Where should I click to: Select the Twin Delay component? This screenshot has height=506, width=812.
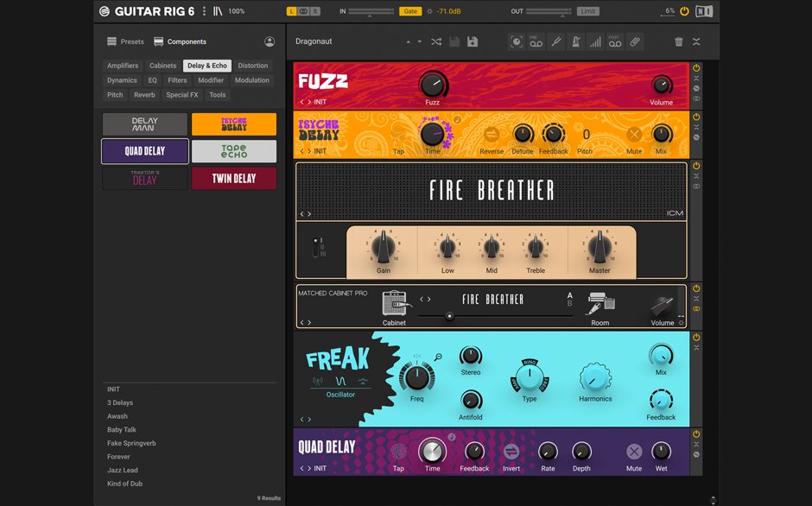pos(232,176)
